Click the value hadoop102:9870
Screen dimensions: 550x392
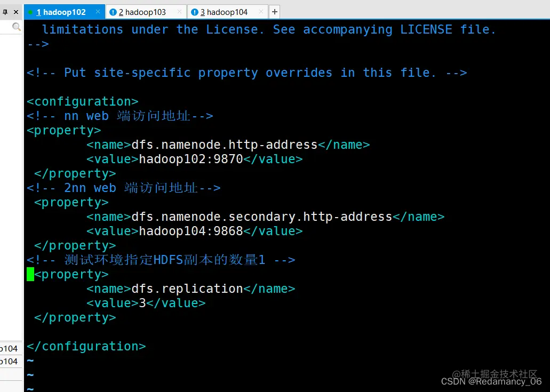click(191, 159)
